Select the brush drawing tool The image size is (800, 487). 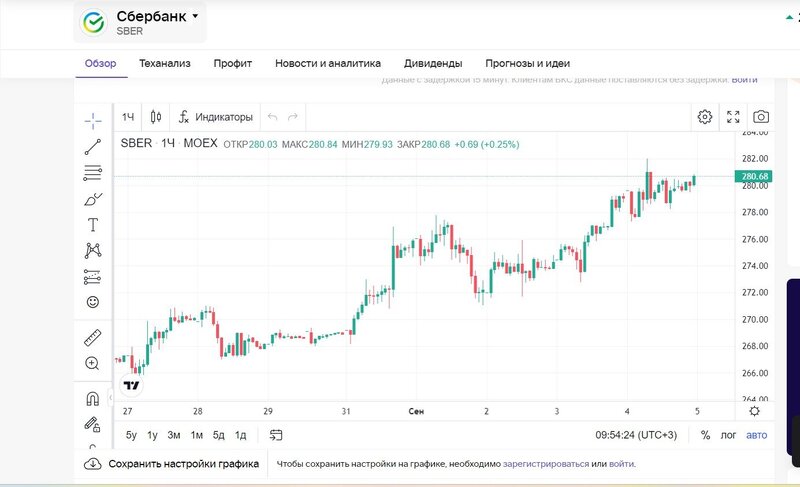[93, 199]
